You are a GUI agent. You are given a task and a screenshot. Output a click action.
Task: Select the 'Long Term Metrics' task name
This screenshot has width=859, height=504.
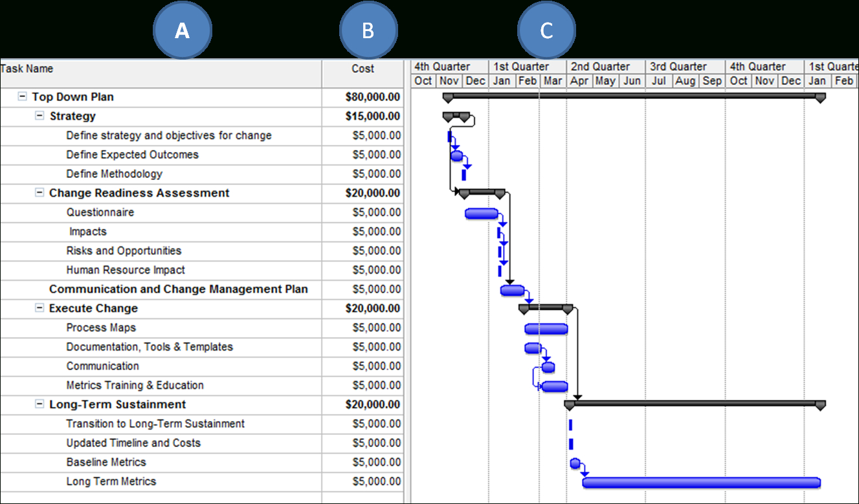(x=111, y=481)
